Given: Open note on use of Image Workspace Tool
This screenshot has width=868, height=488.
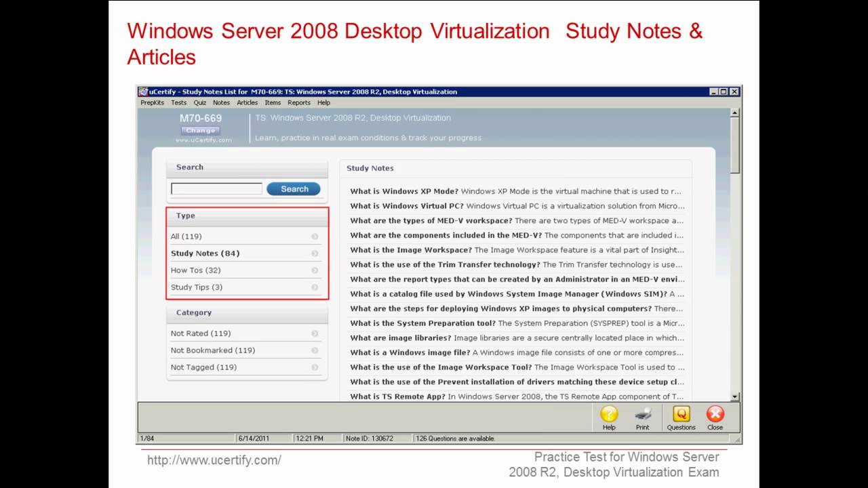Looking at the screenshot, I should coord(517,367).
